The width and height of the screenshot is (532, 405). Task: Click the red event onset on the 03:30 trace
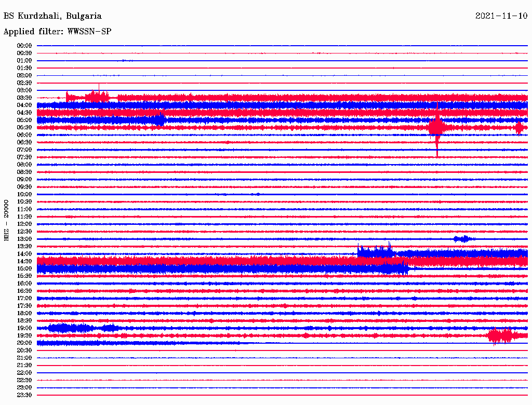click(x=66, y=97)
